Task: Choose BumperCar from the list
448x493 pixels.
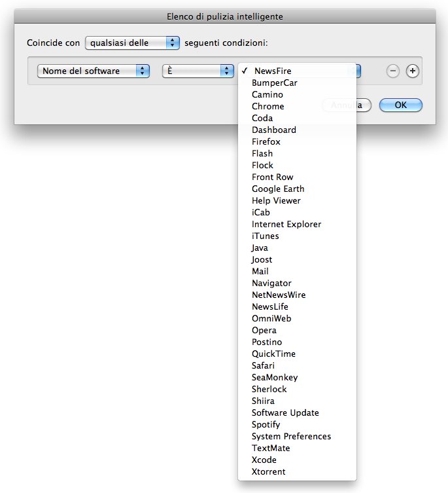Action: [x=297, y=83]
